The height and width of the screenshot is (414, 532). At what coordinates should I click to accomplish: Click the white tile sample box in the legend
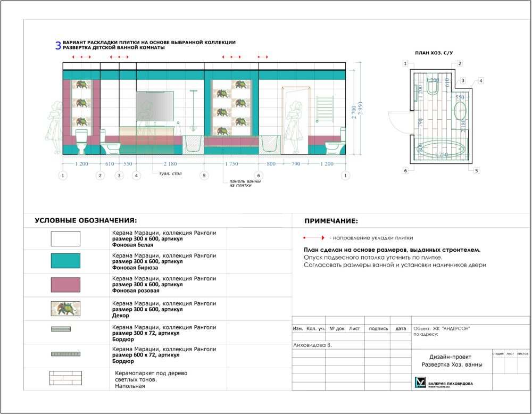[65, 239]
